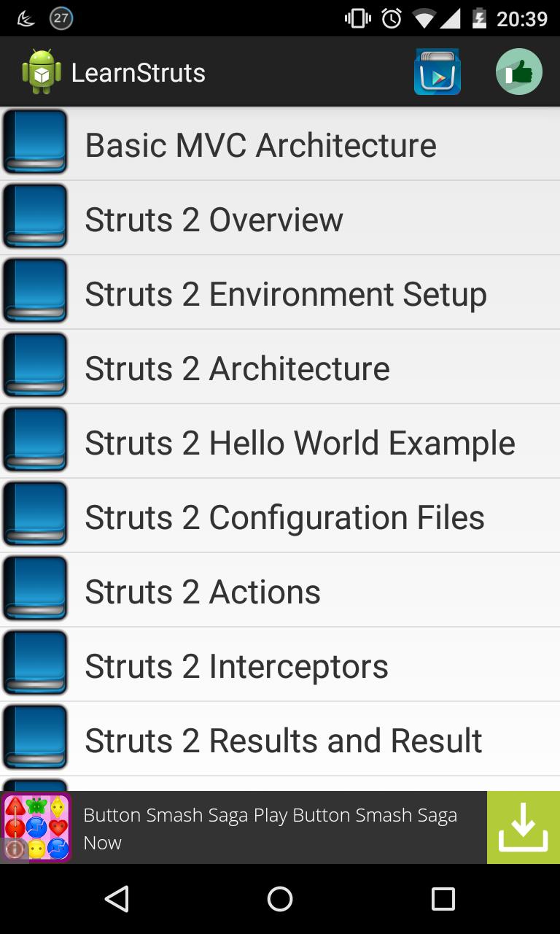Tap the Button Smash Saga ad thumbnail

coord(35,827)
